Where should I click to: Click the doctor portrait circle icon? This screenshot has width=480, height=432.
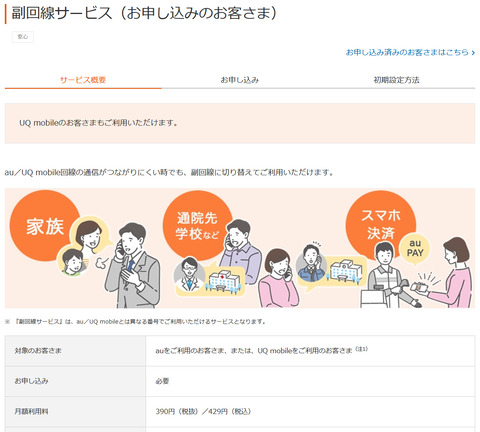tap(189, 275)
